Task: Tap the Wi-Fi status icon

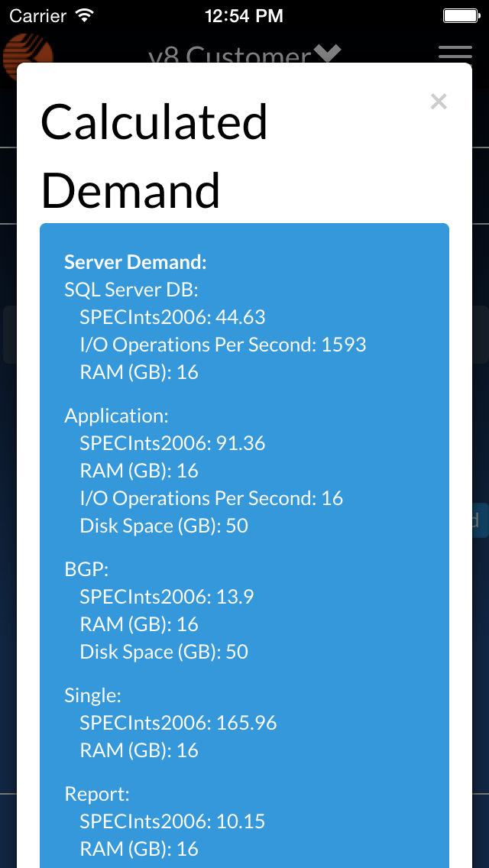Action: 85,15
